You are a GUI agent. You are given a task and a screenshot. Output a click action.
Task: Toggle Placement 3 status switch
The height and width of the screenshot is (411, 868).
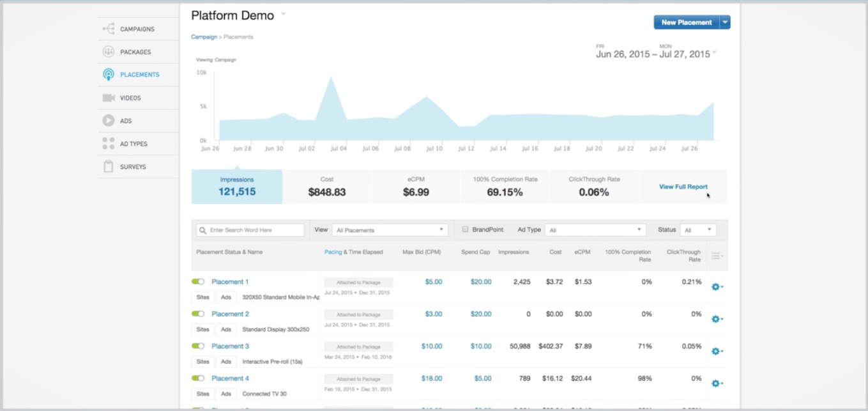pos(198,346)
